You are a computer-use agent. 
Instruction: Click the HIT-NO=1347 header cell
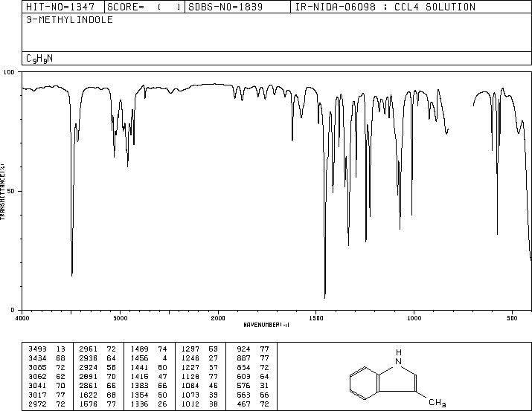tap(63, 7)
